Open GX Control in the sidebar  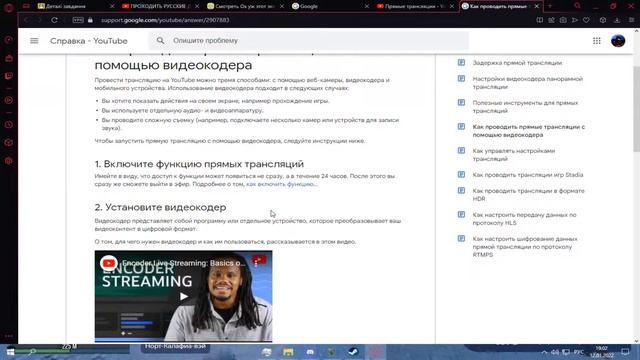[x=9, y=40]
